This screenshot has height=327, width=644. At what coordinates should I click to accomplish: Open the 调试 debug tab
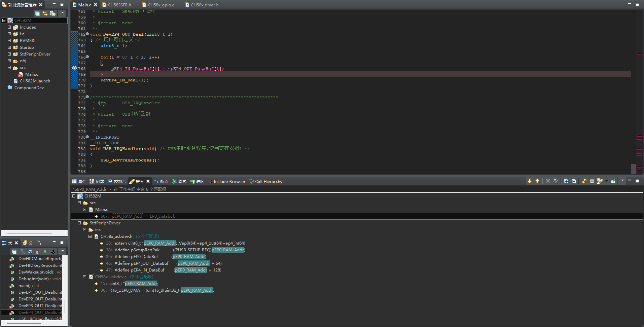click(x=179, y=181)
